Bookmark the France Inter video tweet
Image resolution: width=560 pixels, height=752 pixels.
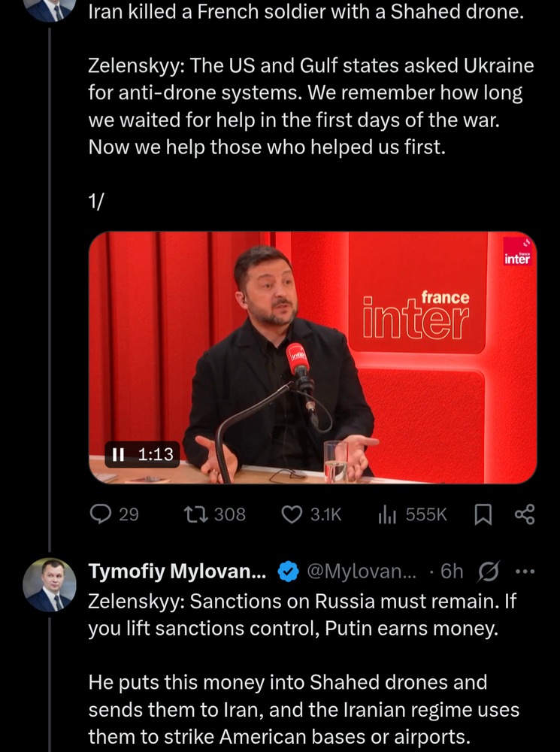coord(483,514)
